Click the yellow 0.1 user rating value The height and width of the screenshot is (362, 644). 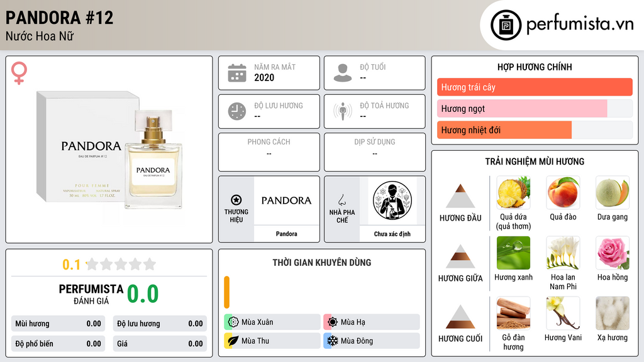coord(72,265)
